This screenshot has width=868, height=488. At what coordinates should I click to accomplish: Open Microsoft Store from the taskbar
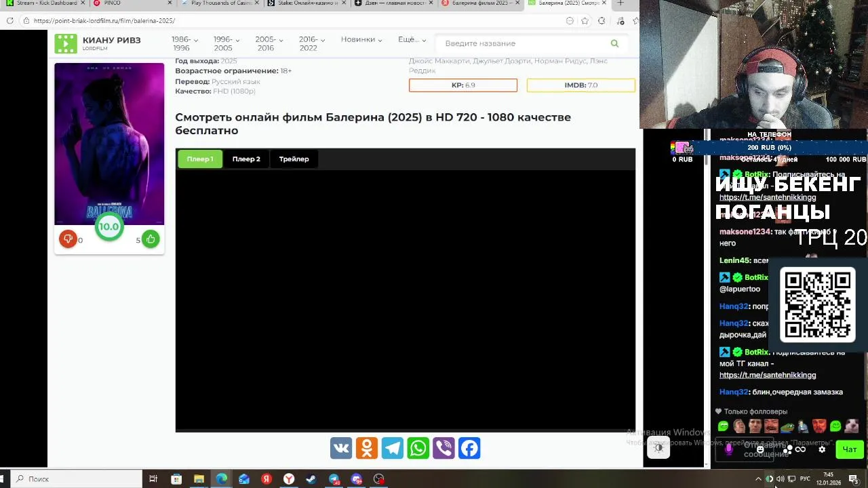pos(176,479)
